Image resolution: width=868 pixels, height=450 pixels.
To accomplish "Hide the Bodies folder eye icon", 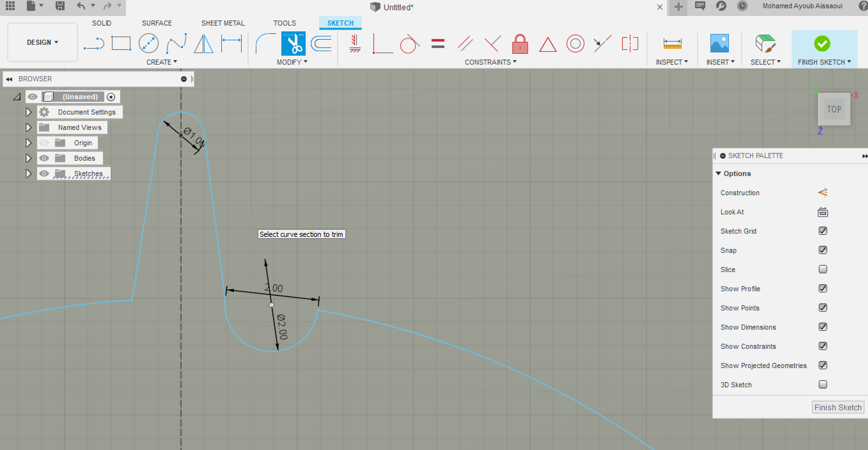I will click(x=44, y=158).
